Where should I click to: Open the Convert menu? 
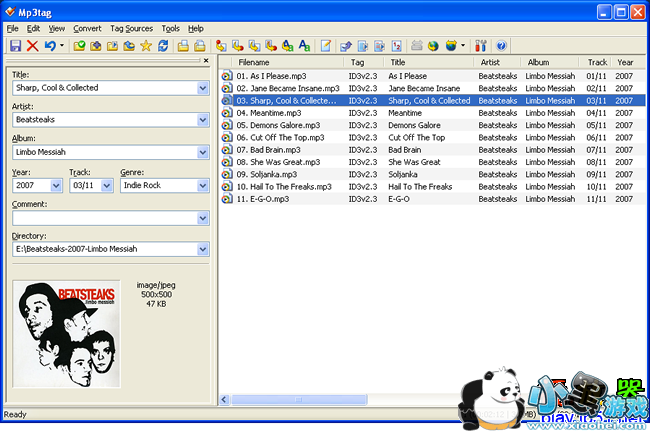click(87, 29)
